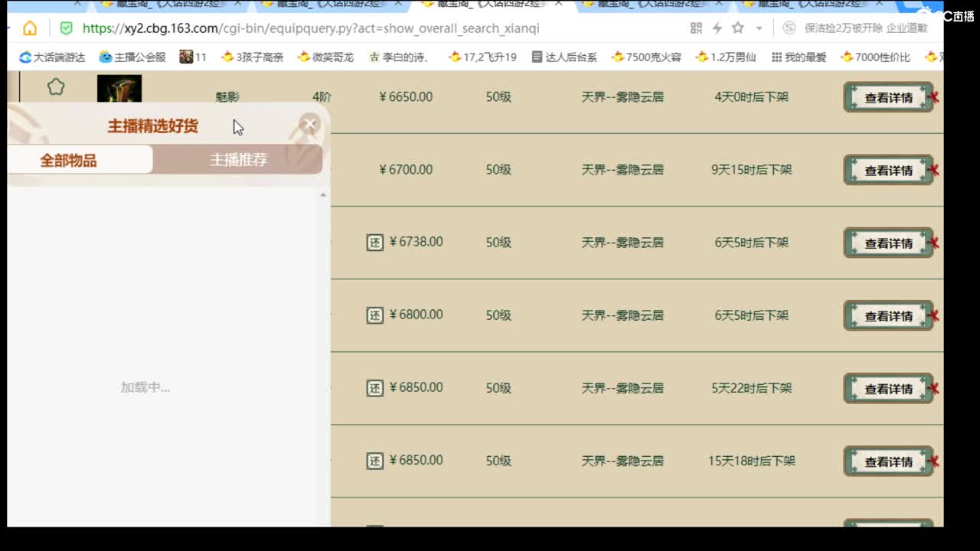Open the QR code icon in the address bar
Viewport: 980px width, 551px height.
tap(695, 28)
